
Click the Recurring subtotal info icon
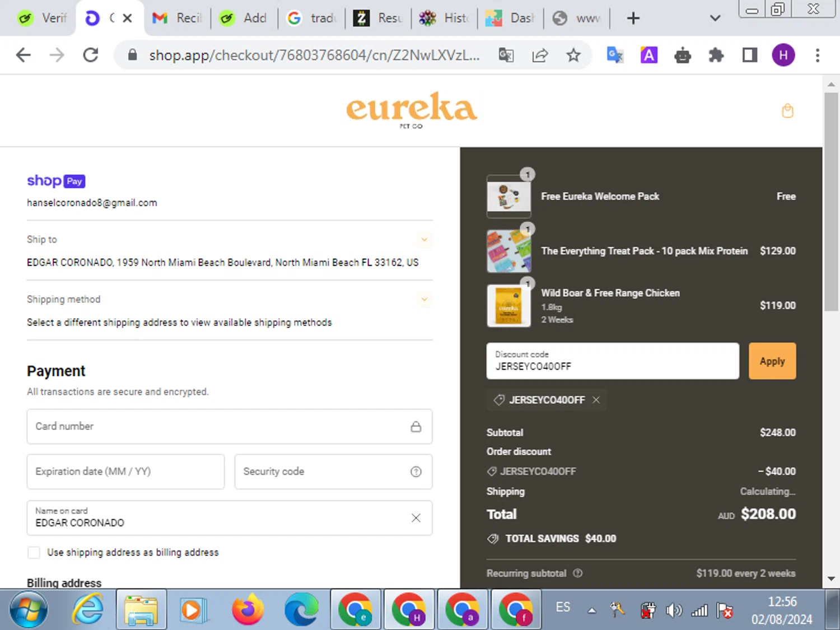click(x=578, y=573)
